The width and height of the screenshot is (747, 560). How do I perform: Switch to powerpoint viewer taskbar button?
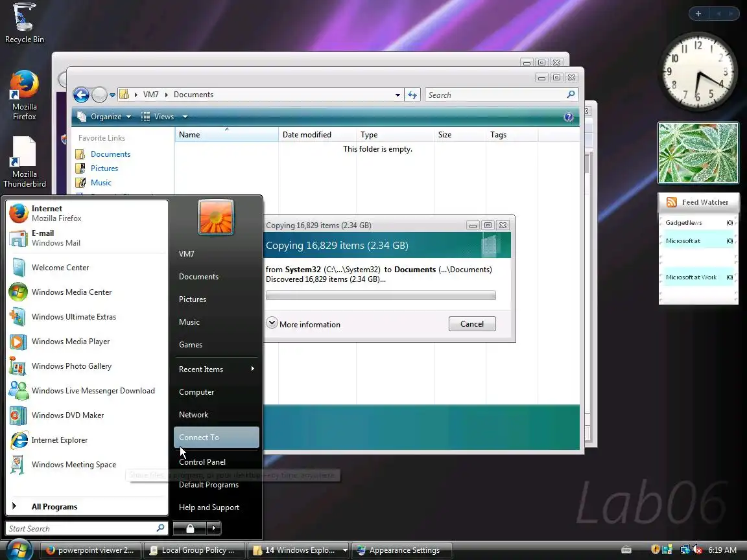(91, 550)
